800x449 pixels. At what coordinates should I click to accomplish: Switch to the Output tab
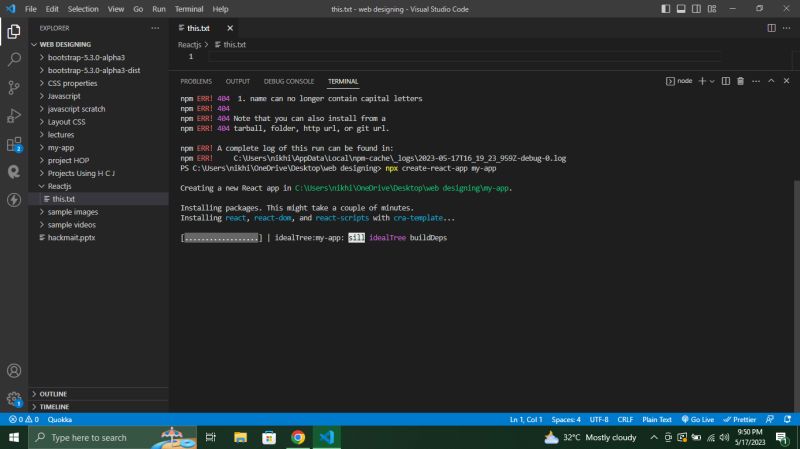238,81
